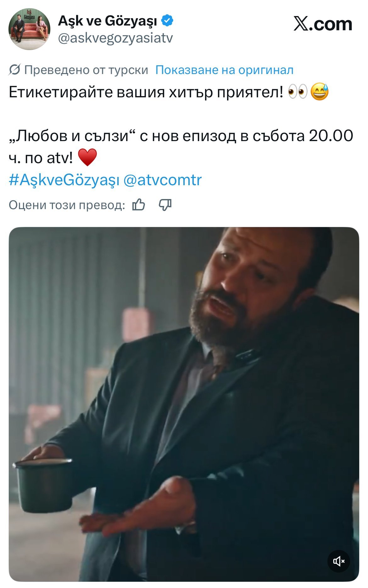The image size is (368, 588).
Task: Open the Aşk ve Gözyaşı profile avatar
Action: (29, 29)
